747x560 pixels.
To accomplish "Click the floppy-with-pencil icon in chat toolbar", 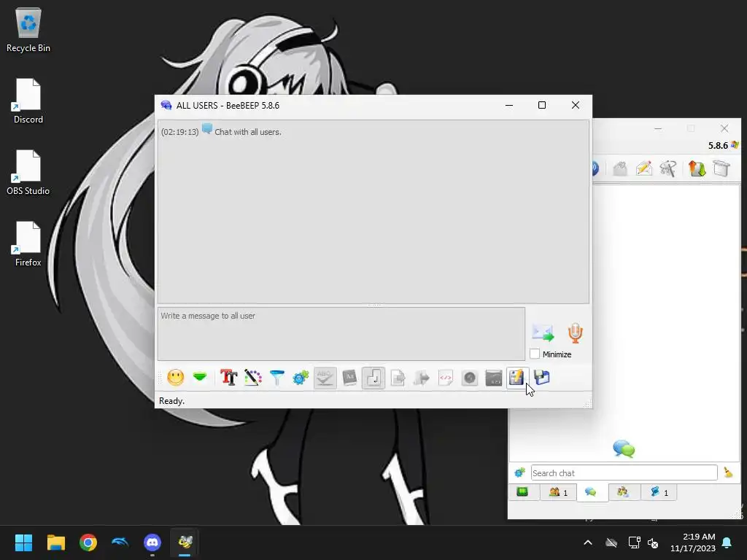I will pos(517,378).
